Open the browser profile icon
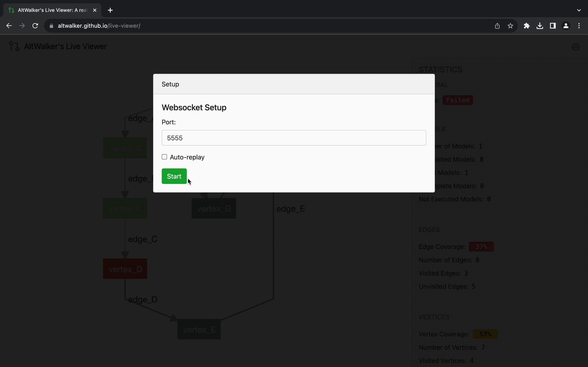The image size is (588, 367). point(566,25)
